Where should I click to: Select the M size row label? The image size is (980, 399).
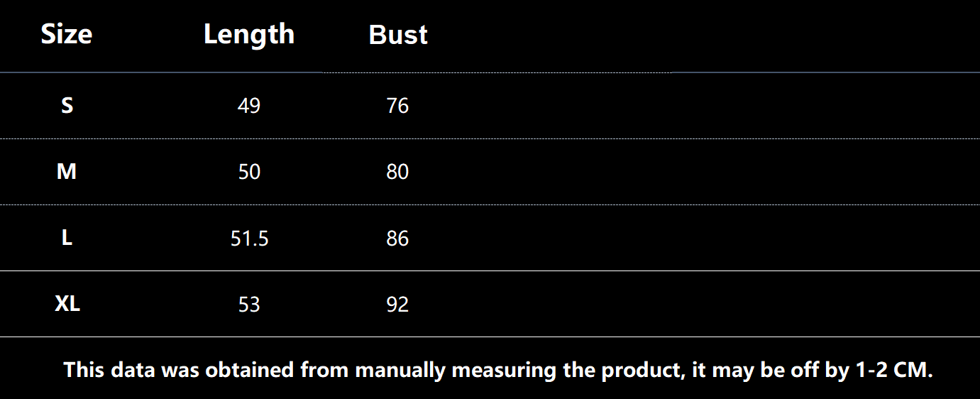click(67, 172)
